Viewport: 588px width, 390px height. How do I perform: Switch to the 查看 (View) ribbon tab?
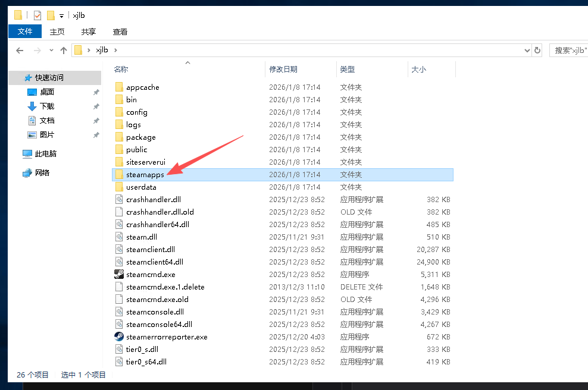(x=120, y=32)
